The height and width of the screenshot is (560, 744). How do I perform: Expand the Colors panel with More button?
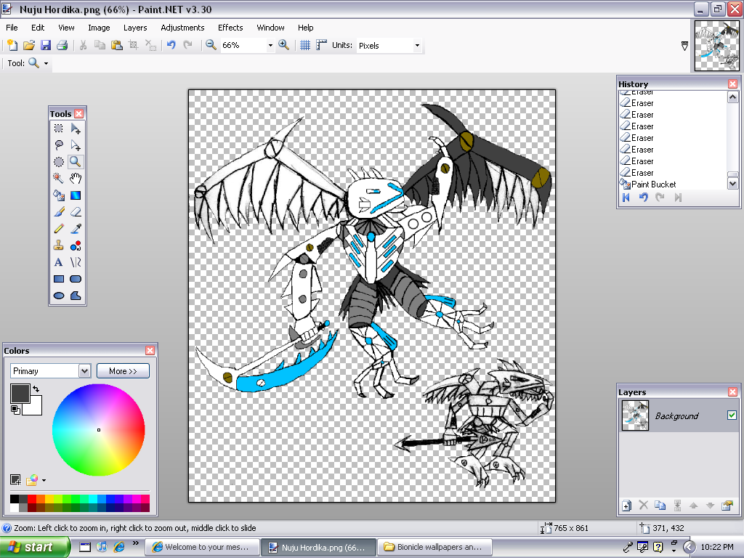(123, 370)
